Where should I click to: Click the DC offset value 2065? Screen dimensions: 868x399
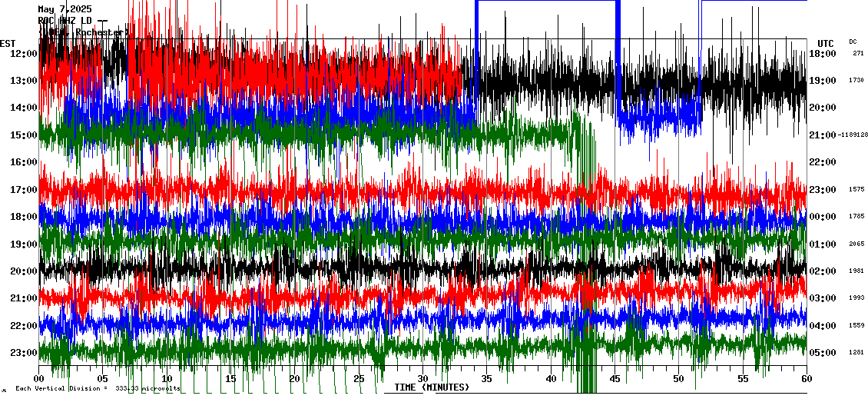click(856, 244)
